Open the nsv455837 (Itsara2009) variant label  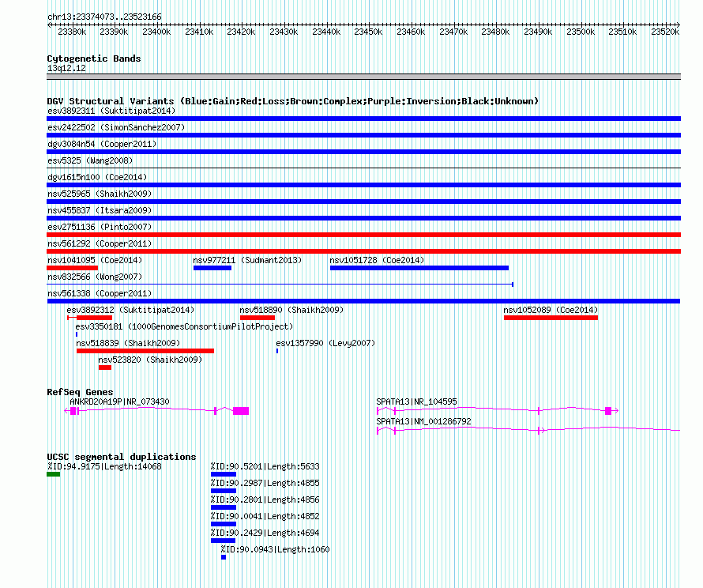[x=100, y=210]
